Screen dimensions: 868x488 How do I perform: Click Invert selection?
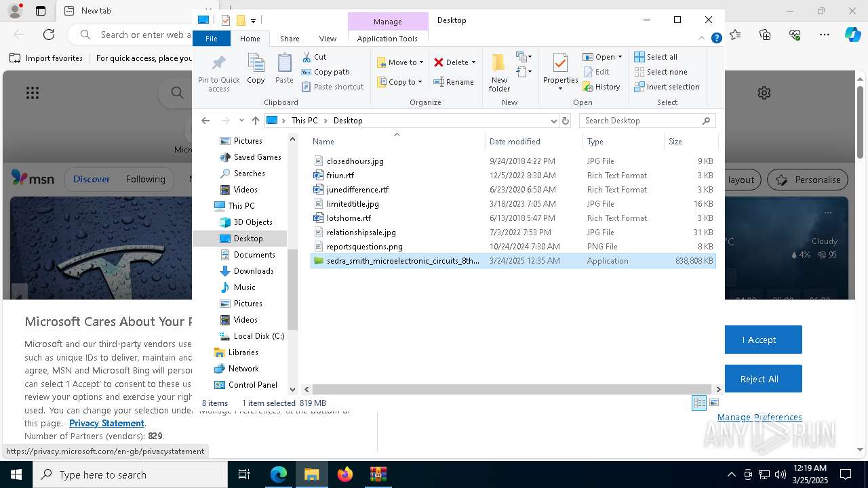pos(667,87)
